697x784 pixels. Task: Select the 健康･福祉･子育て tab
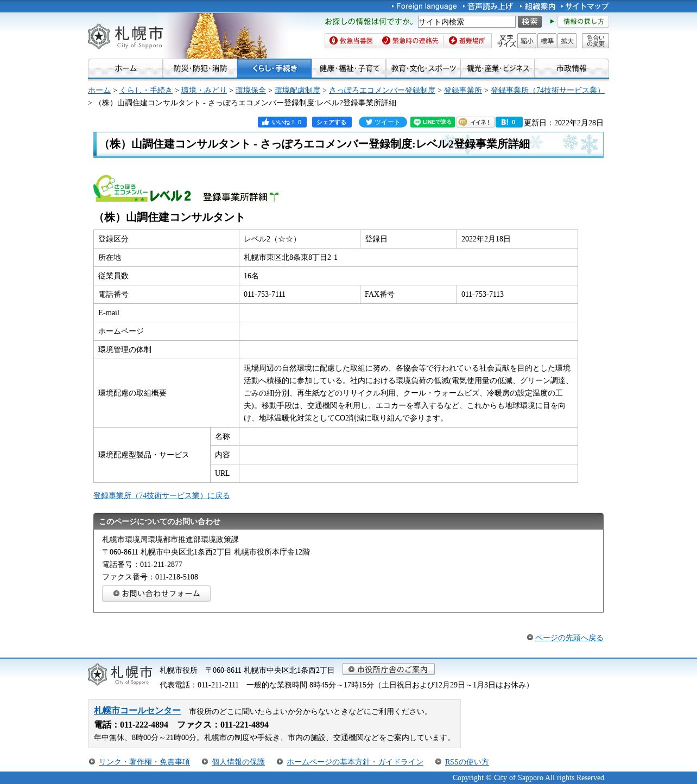tap(348, 68)
